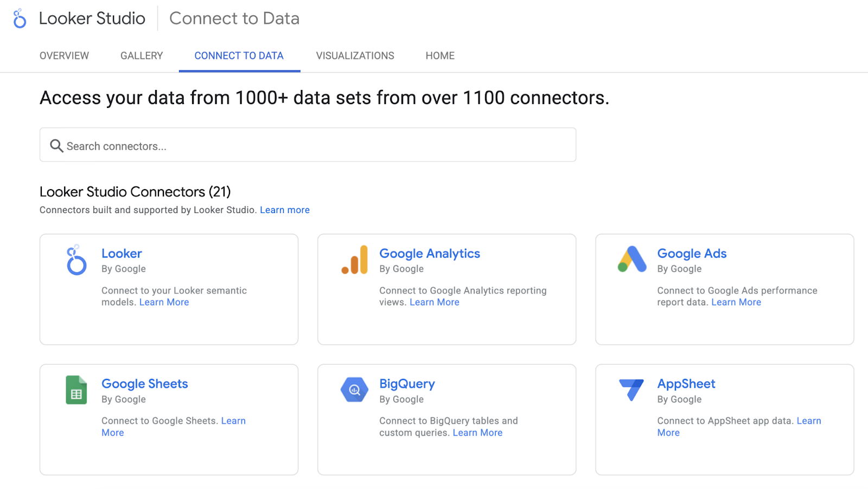The image size is (868, 489).
Task: Click Learn More on BigQuery card
Action: coord(477,433)
